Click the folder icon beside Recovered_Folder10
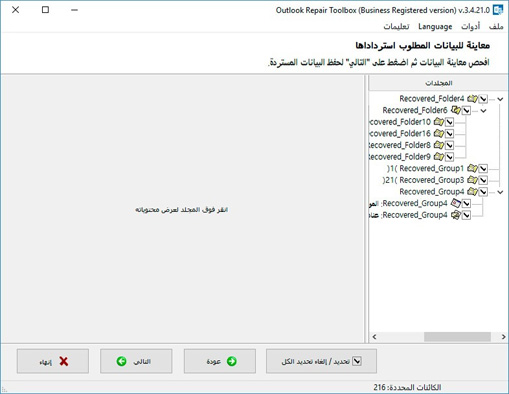The height and width of the screenshot is (394, 509). [439, 122]
